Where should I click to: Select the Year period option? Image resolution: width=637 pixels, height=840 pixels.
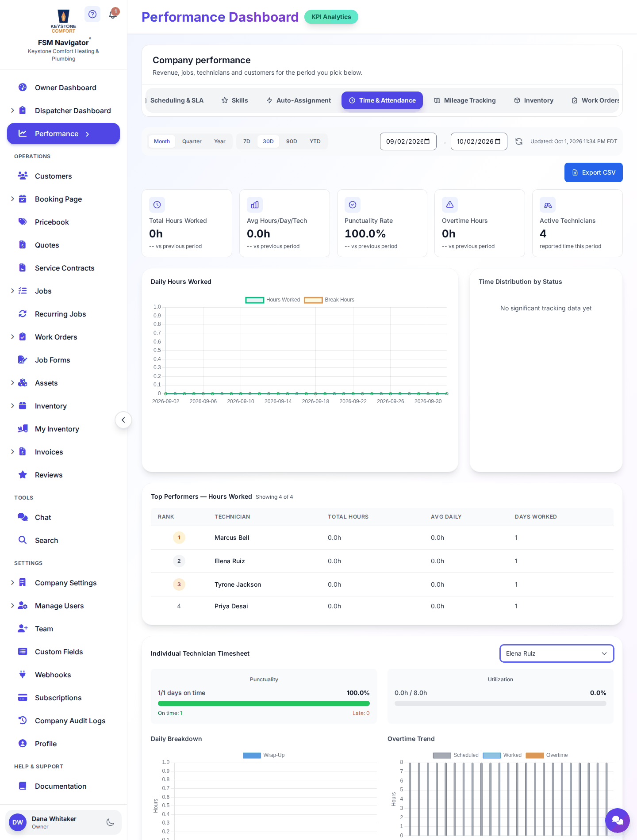click(220, 141)
